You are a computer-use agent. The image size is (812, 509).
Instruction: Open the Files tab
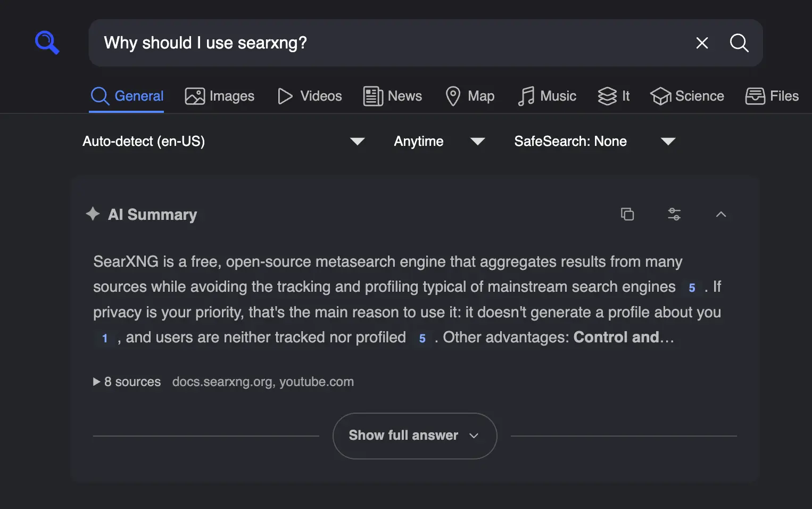tap(772, 96)
